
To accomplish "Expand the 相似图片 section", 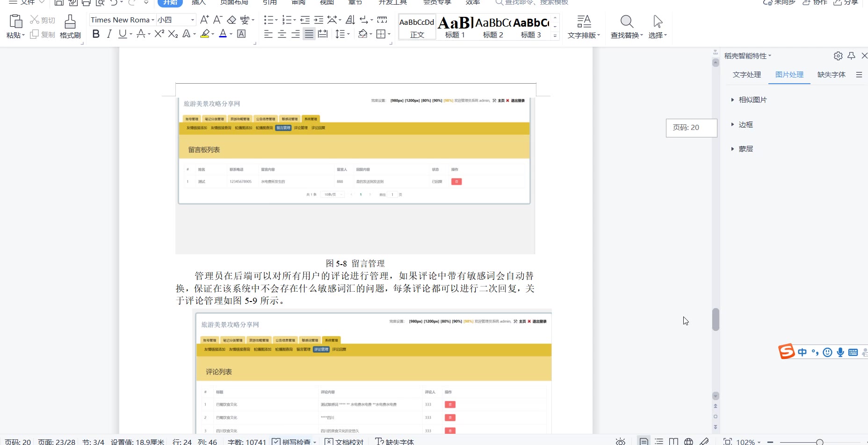I will (752, 100).
